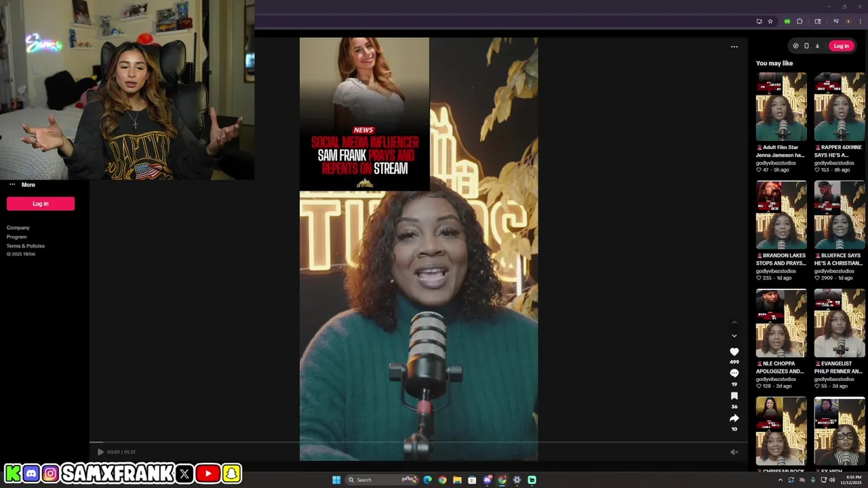Open the three-dot options above the video
The height and width of the screenshot is (488, 868).
[x=734, y=47]
